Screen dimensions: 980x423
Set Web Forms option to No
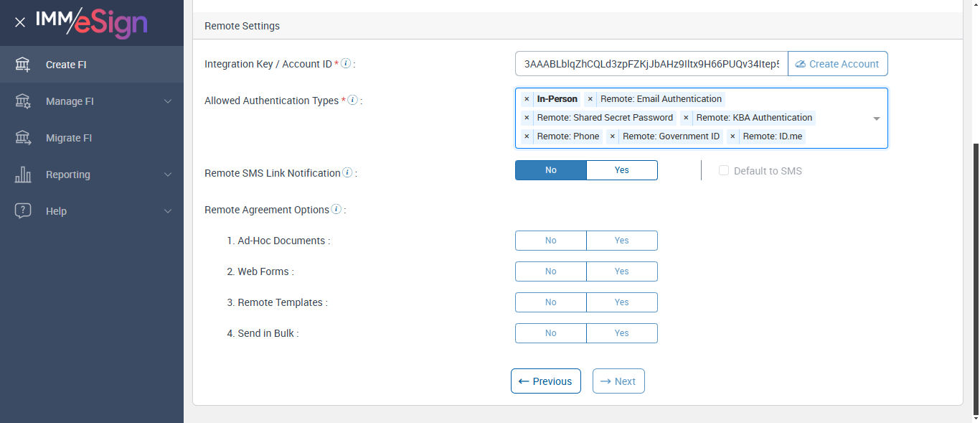(550, 271)
